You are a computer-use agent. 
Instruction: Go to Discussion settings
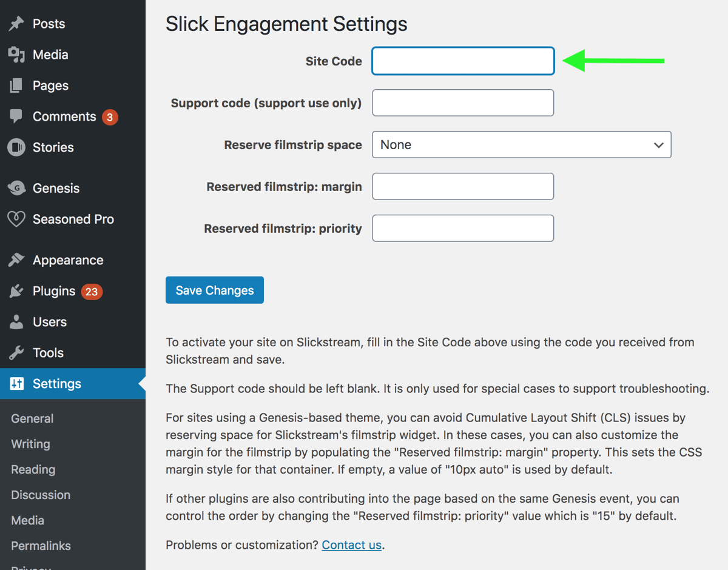point(40,495)
